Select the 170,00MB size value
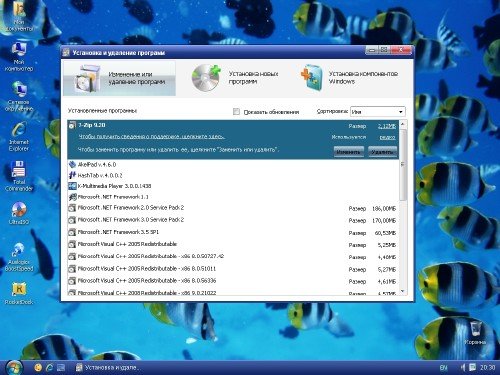Image resolution: width=500 pixels, height=375 pixels. pyautogui.click(x=384, y=221)
